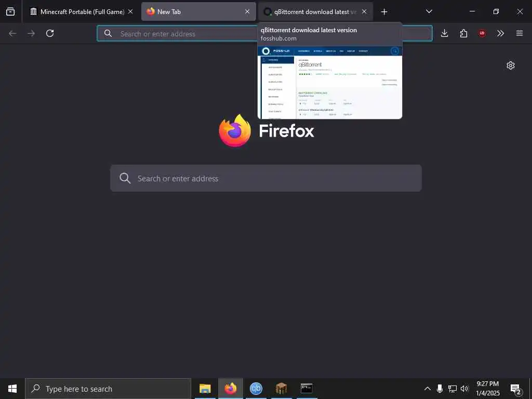Open the Action Center notifications
The height and width of the screenshot is (399, 532).
[516, 389]
